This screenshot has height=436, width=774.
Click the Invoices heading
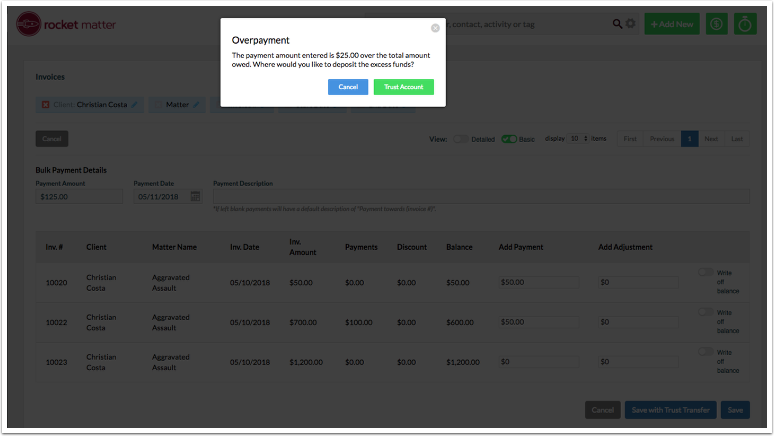pyautogui.click(x=50, y=77)
